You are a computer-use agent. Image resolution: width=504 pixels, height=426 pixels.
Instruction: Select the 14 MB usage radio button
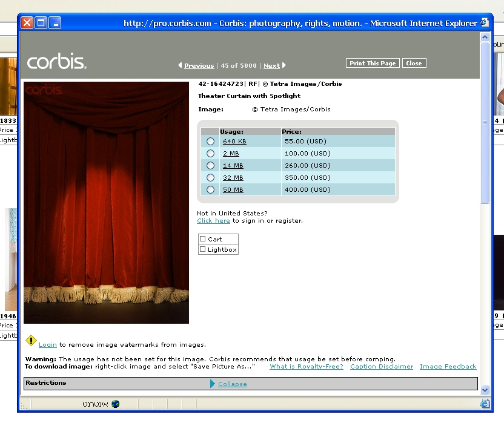211,165
